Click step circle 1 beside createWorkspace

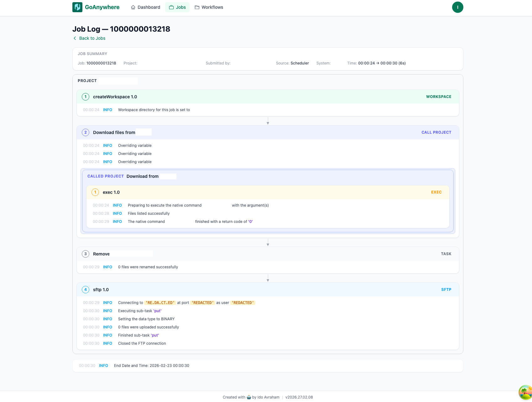click(85, 97)
